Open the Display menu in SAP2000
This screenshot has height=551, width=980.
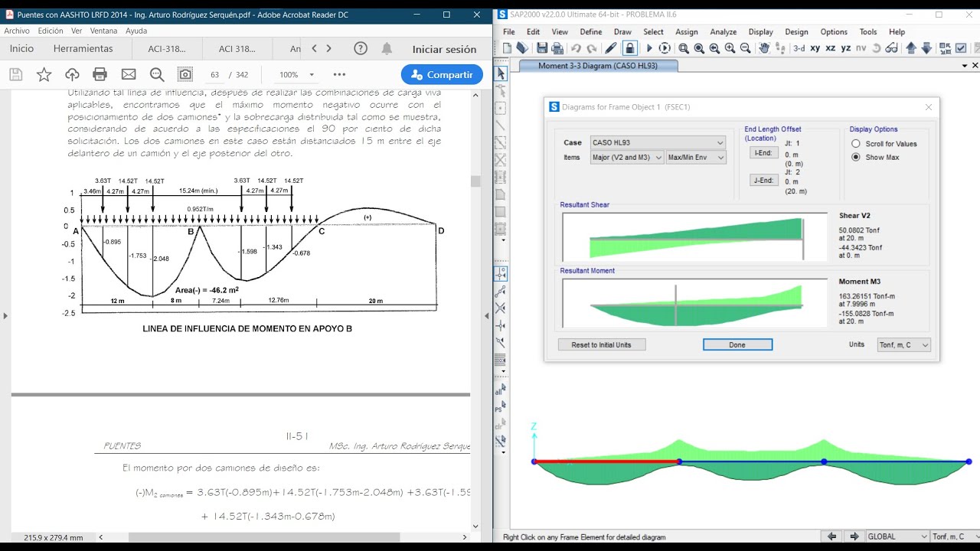[x=761, y=32]
